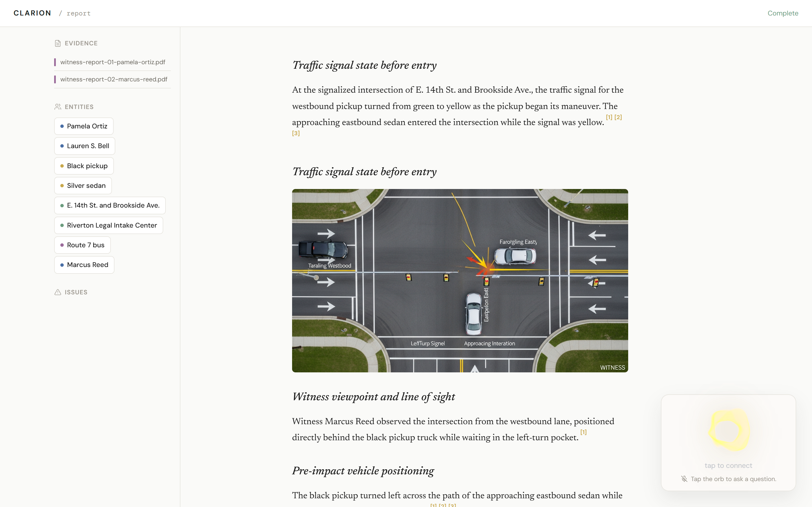Click the intersection collision diagram image
The image size is (812, 507).
[460, 280]
